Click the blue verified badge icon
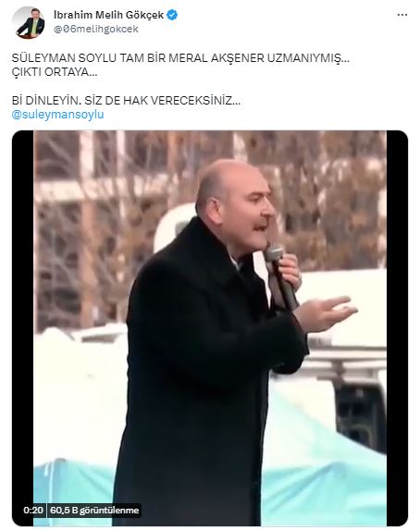The image size is (420, 530). pyautogui.click(x=172, y=15)
